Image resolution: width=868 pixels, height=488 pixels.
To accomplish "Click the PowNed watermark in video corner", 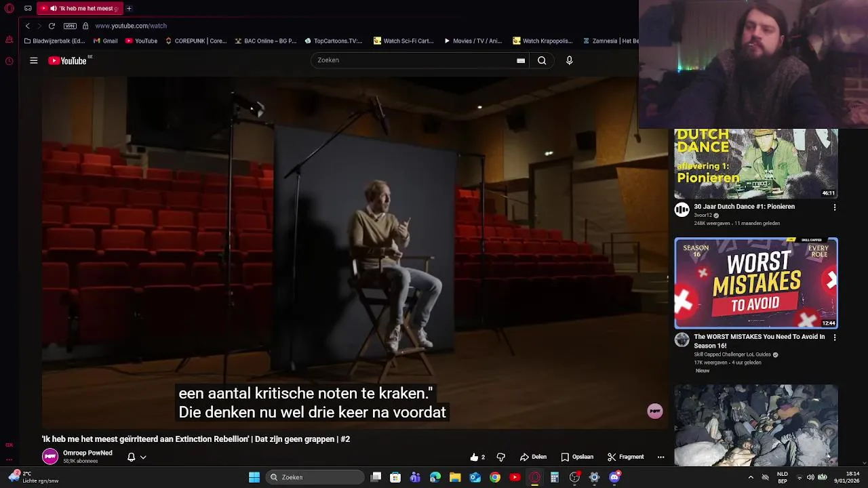I will coord(654,411).
